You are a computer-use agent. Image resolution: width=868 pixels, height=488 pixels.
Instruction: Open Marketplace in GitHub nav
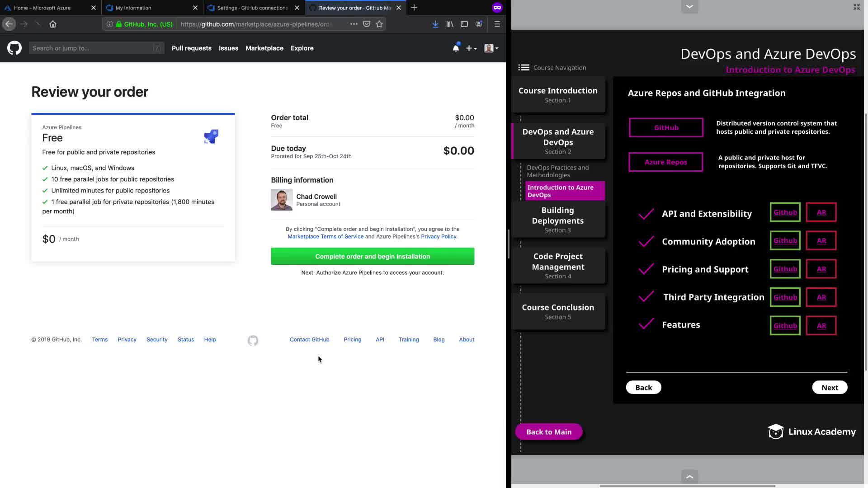click(x=264, y=48)
